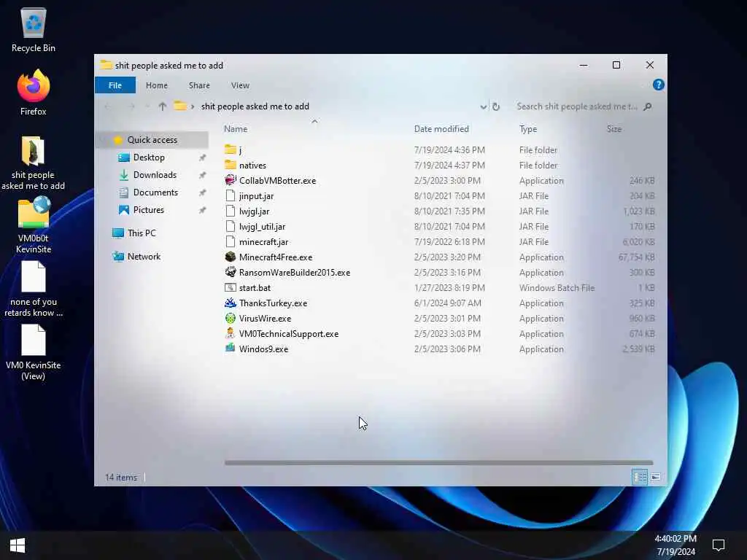Select the lwjgl_util.jar file name
Viewport: 747px width, 560px height.
click(262, 226)
